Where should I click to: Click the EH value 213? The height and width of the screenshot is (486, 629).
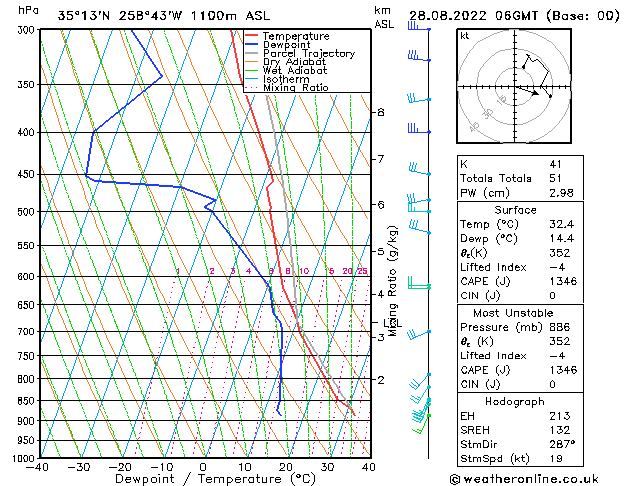pyautogui.click(x=559, y=416)
